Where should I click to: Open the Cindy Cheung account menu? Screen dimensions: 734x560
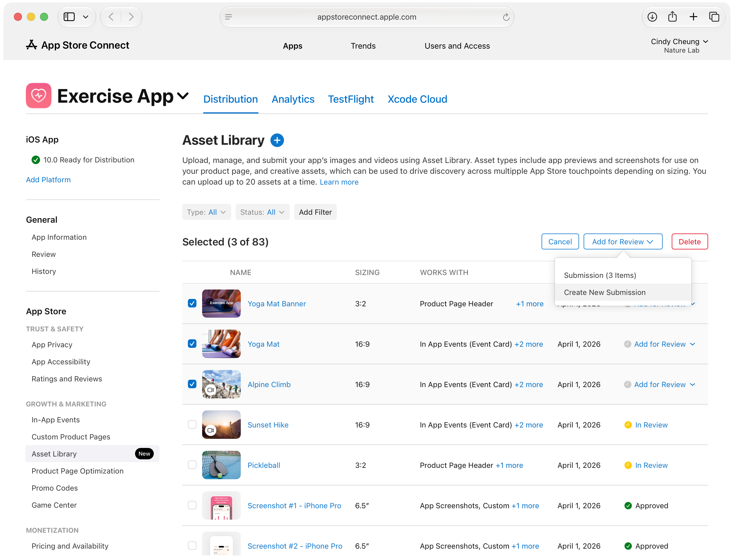679,42
